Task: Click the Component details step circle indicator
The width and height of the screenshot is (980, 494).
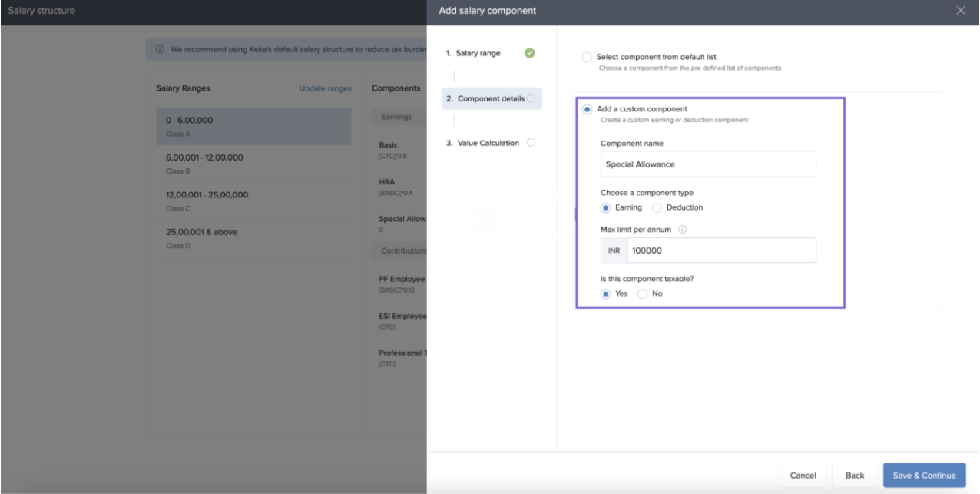Action: (531, 98)
